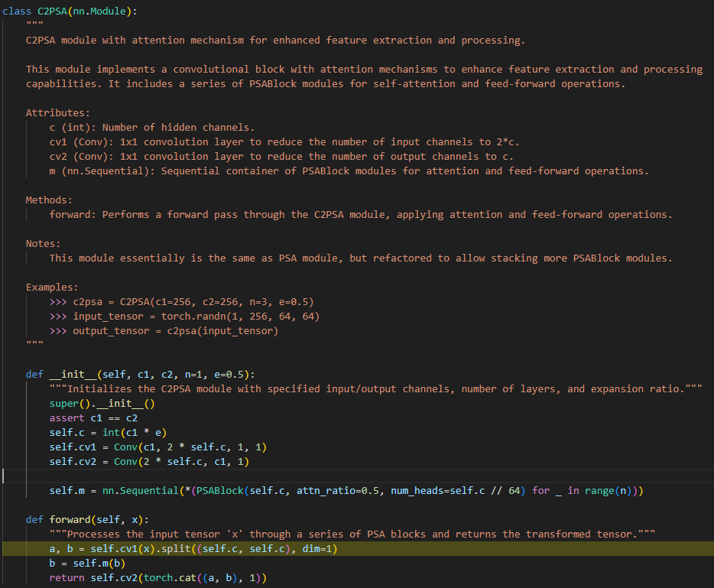This screenshot has width=714, height=588.
Task: Click the 'Notes:' docstring heading
Action: tap(44, 244)
